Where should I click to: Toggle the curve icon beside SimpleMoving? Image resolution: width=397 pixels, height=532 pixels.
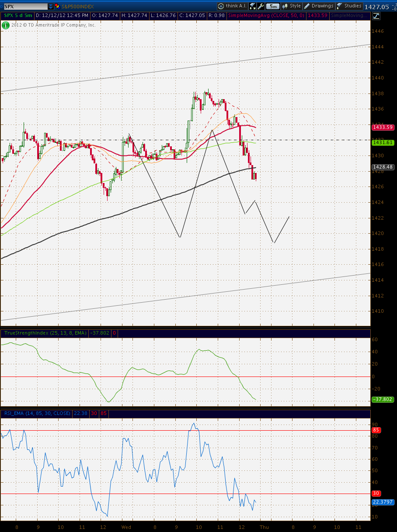click(376, 16)
